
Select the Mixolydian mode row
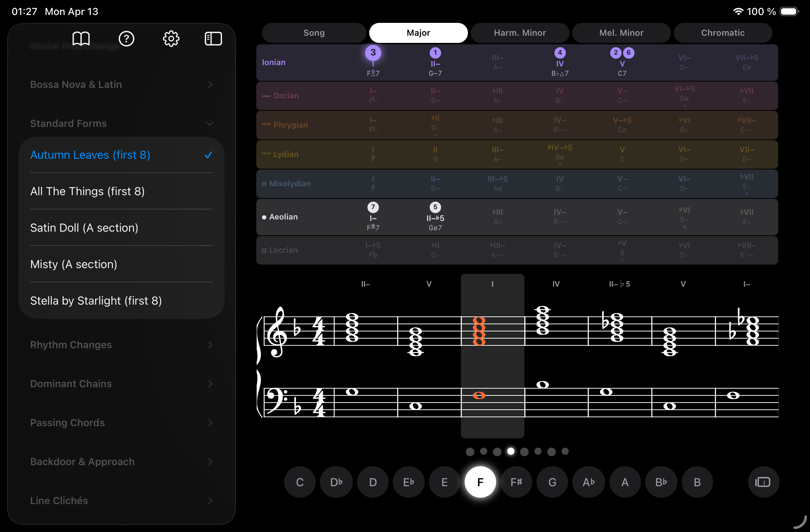pyautogui.click(x=290, y=183)
